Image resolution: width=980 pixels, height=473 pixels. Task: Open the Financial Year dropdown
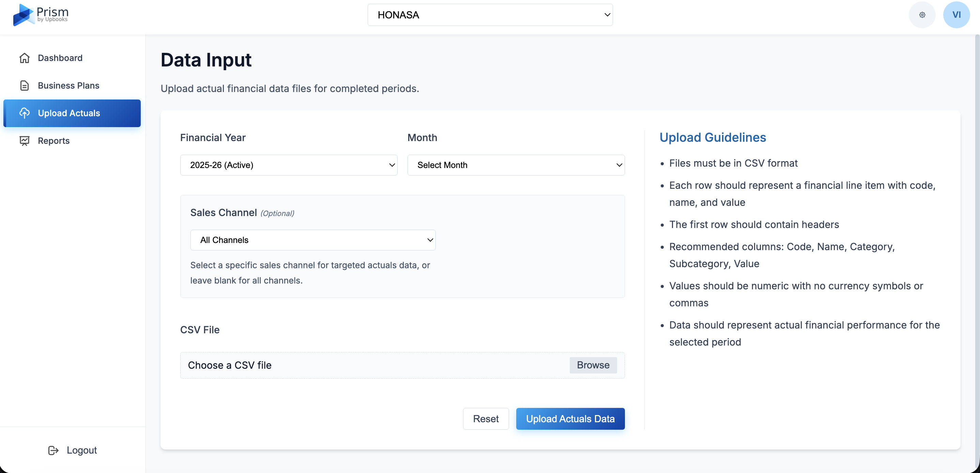pyautogui.click(x=288, y=165)
